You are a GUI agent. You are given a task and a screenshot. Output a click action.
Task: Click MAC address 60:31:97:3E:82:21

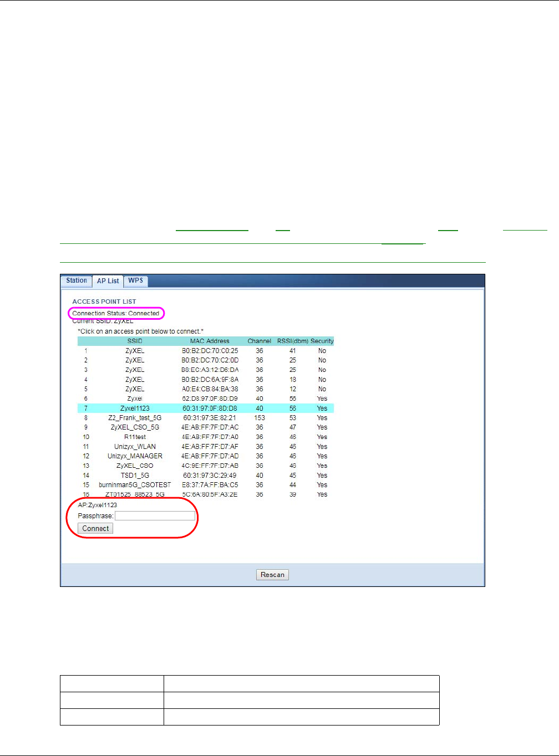(210, 418)
